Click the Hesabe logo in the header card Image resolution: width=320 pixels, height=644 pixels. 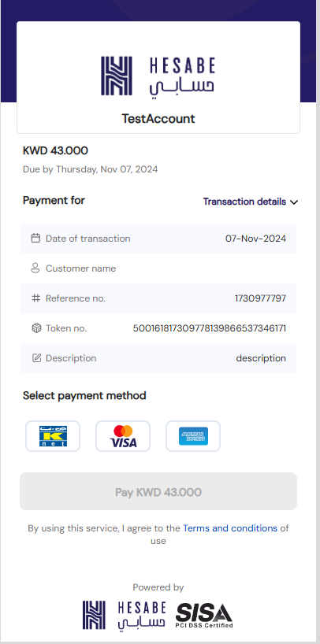click(158, 76)
